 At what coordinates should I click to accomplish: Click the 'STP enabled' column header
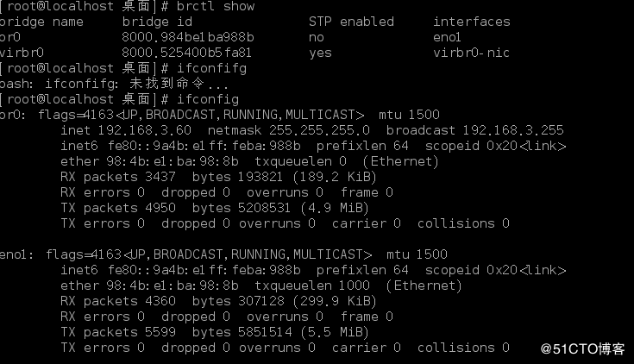(351, 22)
